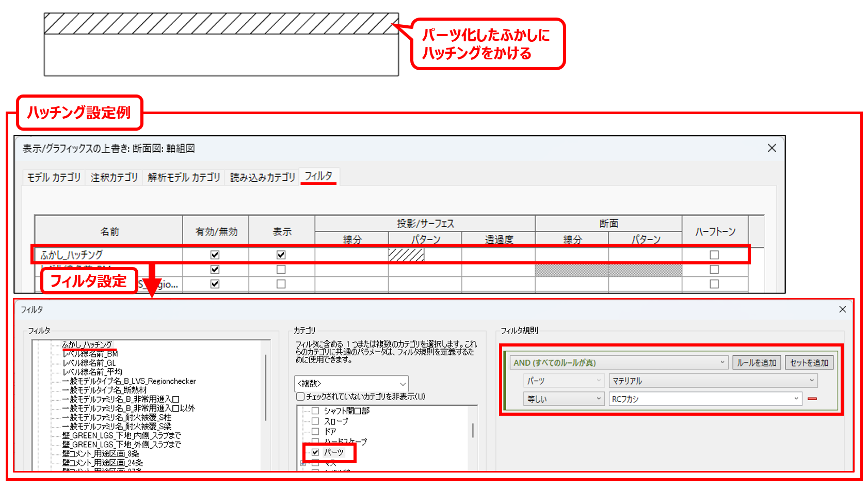
Task: Select 一般モデルタイプ名_B_LVS_Regionchecker filter
Action: 129,381
